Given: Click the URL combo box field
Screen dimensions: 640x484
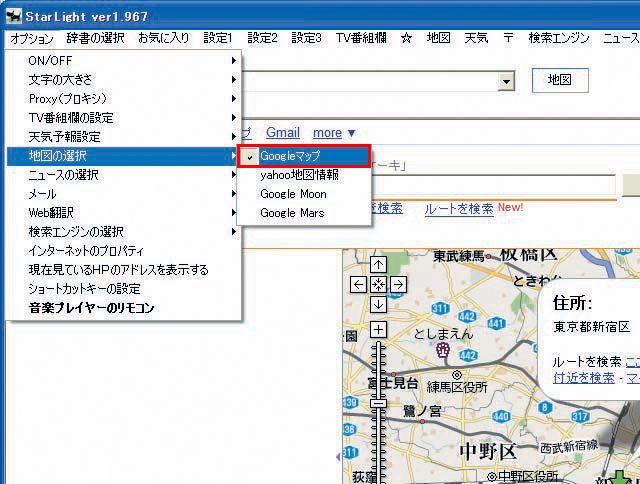Looking at the screenshot, I should click(371, 81).
